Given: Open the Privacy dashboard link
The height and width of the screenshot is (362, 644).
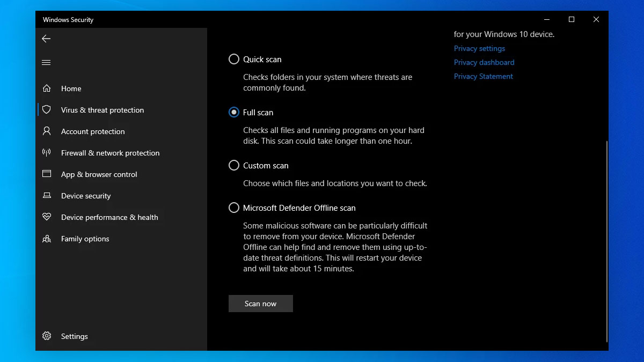Looking at the screenshot, I should [x=484, y=62].
